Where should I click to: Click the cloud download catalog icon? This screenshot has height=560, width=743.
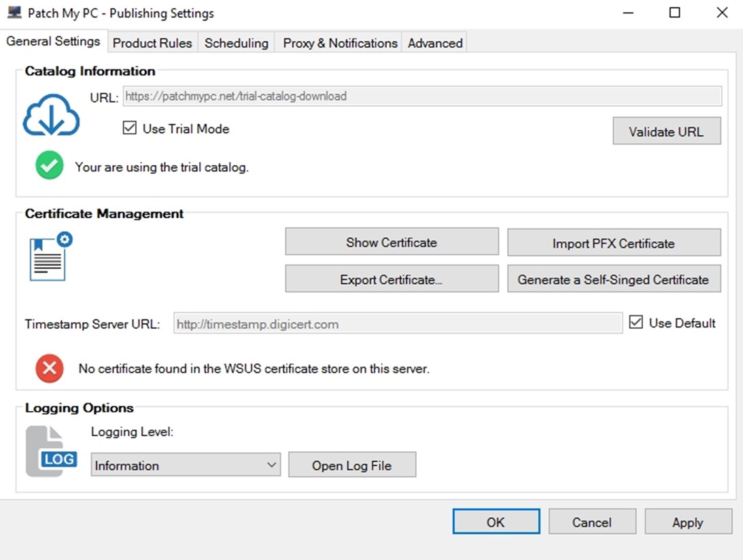click(x=51, y=115)
